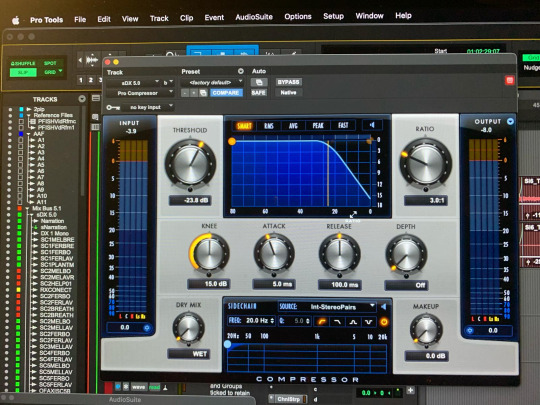
Task: Click the makeup value field 0.0 dB
Action: (426, 356)
